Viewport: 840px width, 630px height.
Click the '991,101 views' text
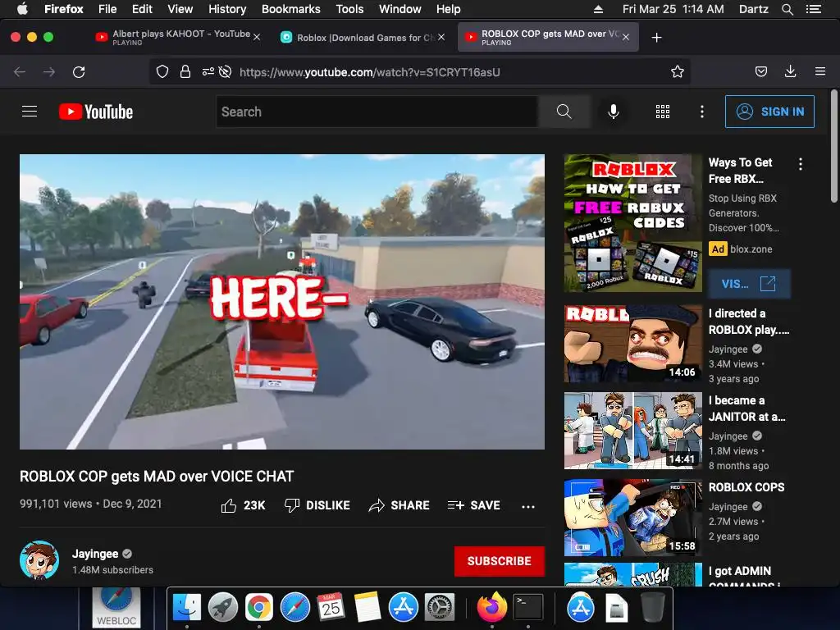click(56, 504)
